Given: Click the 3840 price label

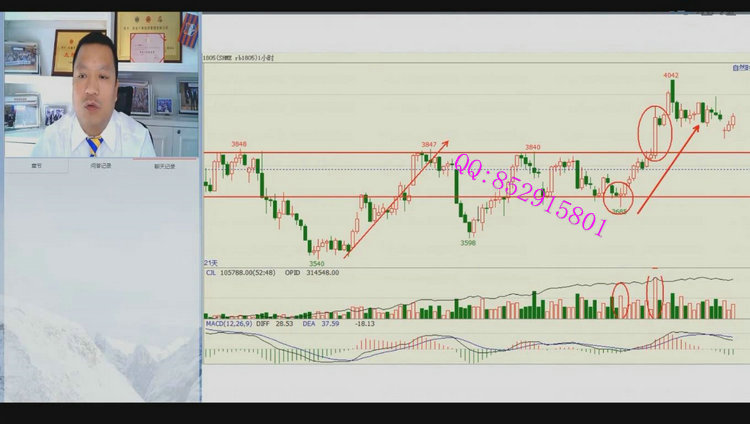Looking at the screenshot, I should click(x=532, y=147).
